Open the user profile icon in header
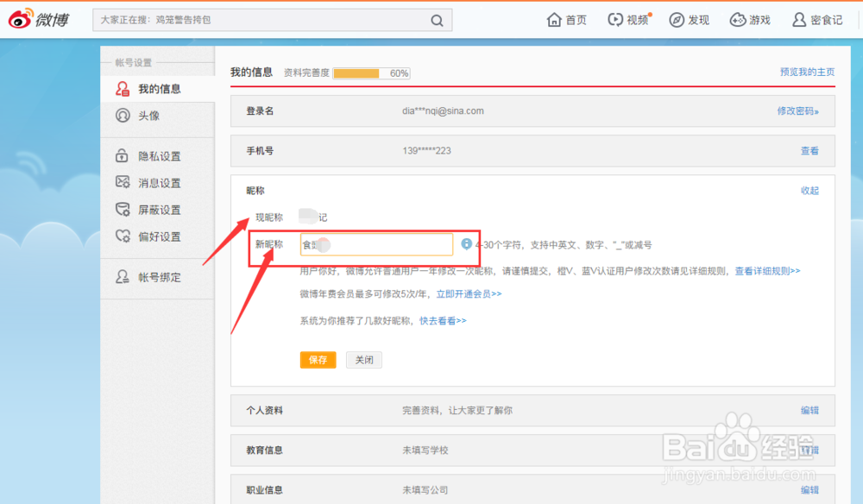This screenshot has width=863, height=504. 798,20
